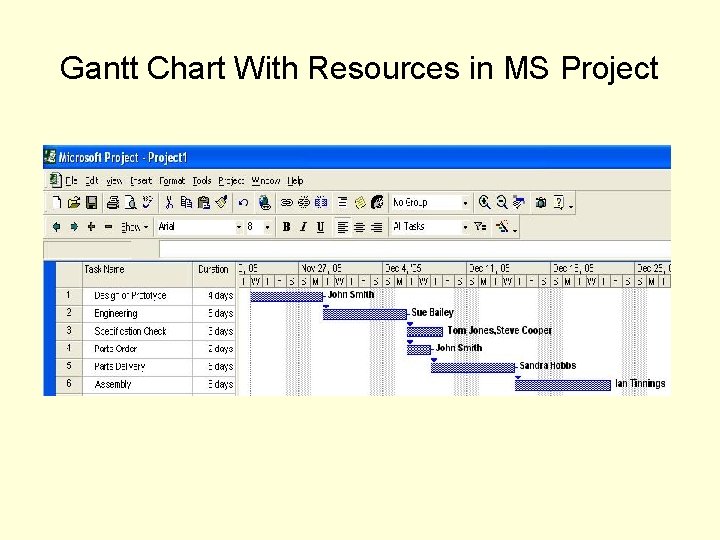Open Task Information from the toolbar

point(343,202)
